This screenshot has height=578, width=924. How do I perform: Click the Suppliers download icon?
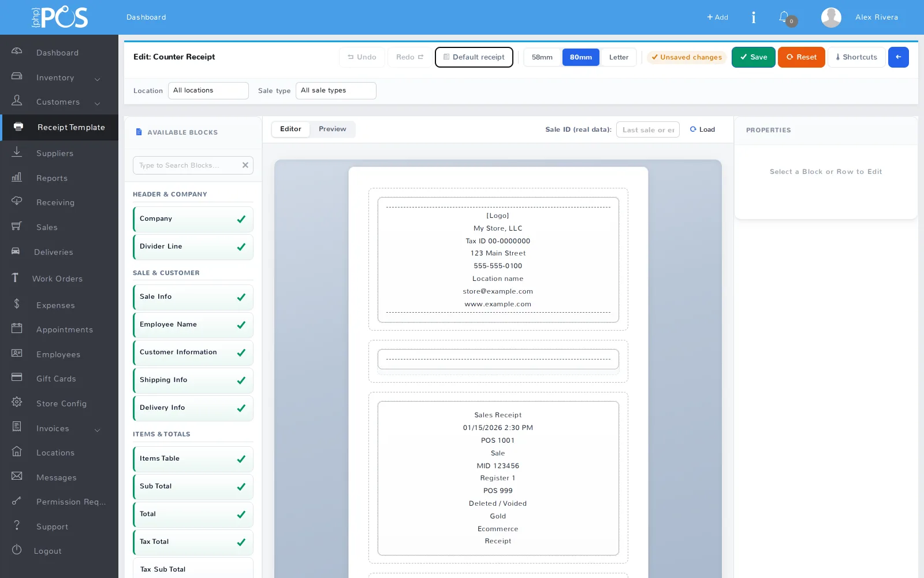pyautogui.click(x=17, y=152)
